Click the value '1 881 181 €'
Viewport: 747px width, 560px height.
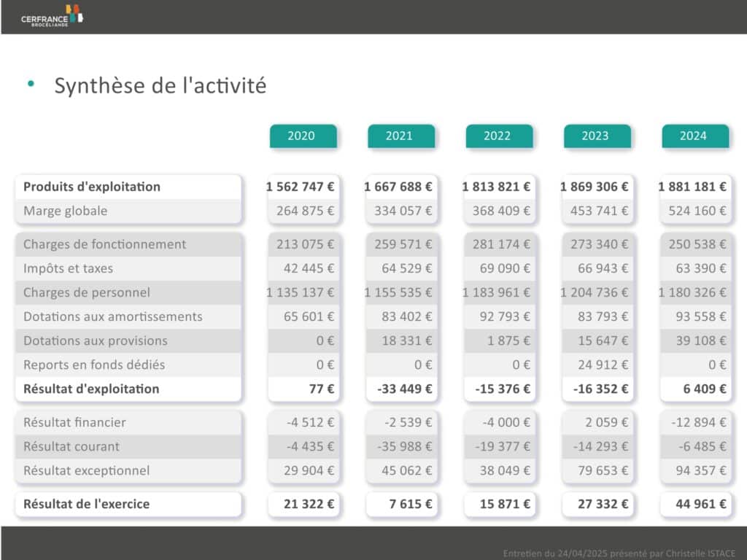coord(693,187)
